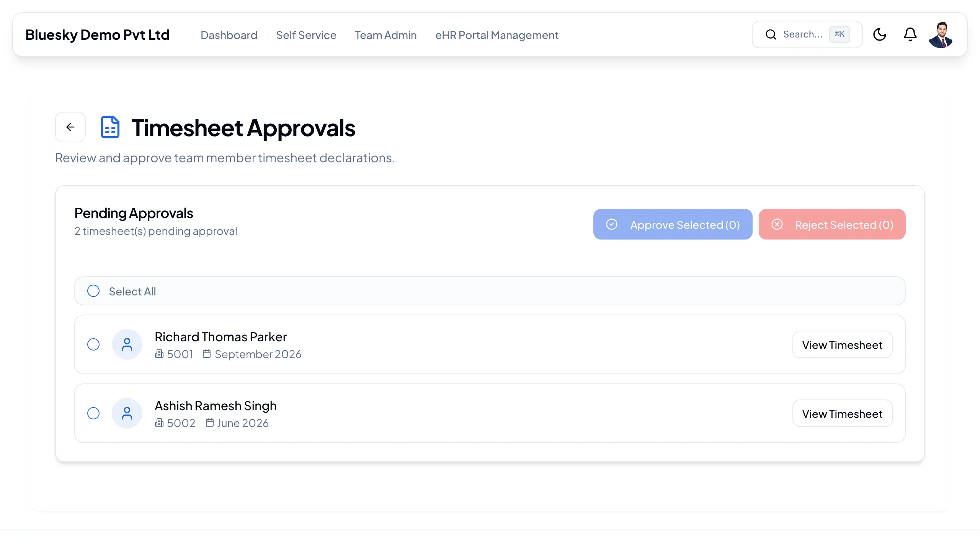Click building icon next to 5002
The image size is (980, 551).
(159, 423)
